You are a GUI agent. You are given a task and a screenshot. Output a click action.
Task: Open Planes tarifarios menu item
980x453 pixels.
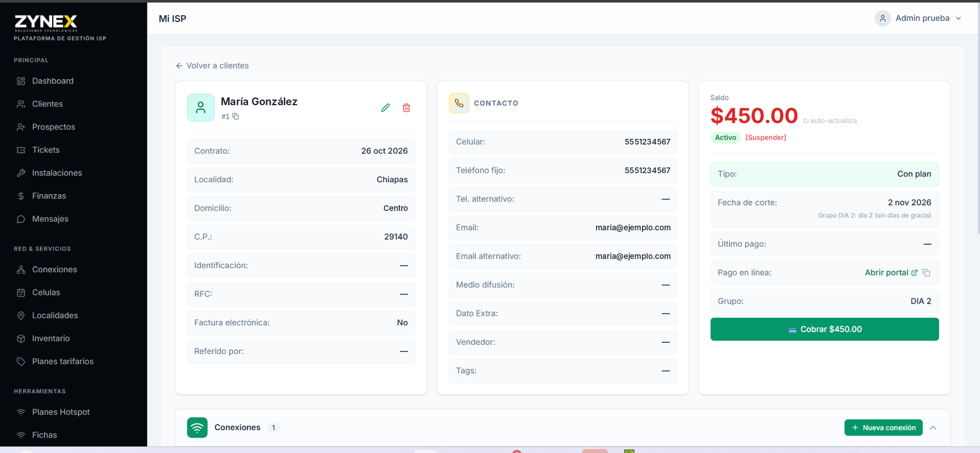coord(63,362)
